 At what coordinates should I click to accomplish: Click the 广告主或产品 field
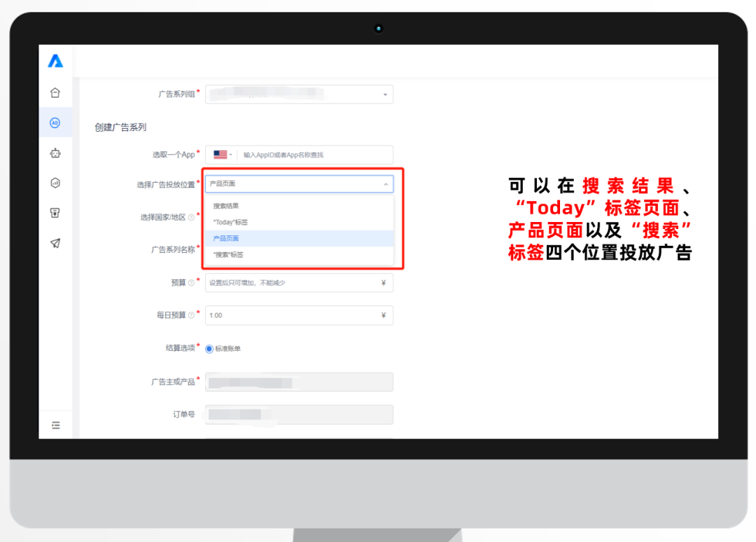point(300,382)
